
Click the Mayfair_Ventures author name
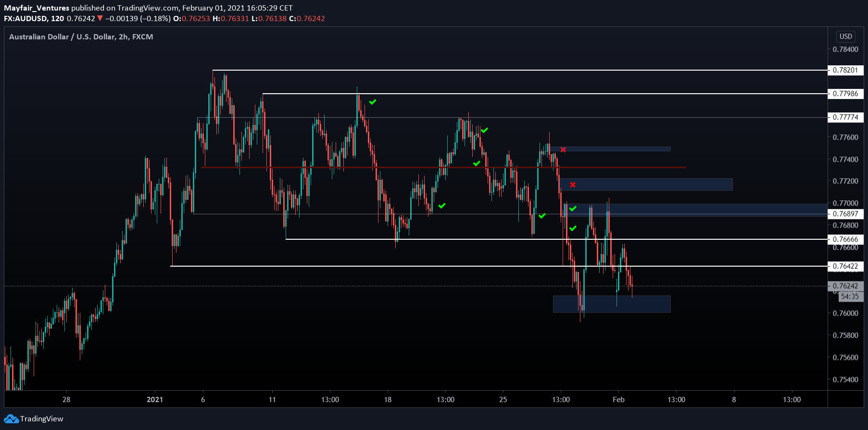(x=37, y=8)
